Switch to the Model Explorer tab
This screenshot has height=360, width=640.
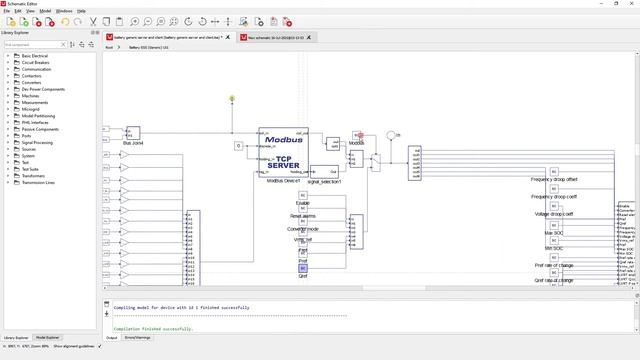[48, 338]
